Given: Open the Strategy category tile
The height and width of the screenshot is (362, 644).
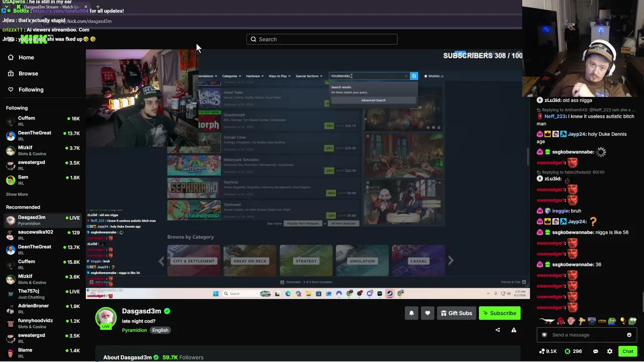Looking at the screenshot, I should (306, 261).
